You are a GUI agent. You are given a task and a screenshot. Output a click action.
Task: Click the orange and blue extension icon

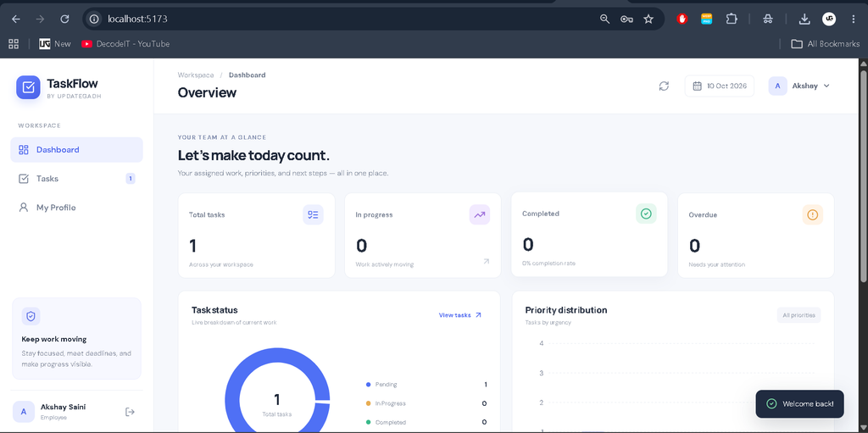coord(706,19)
